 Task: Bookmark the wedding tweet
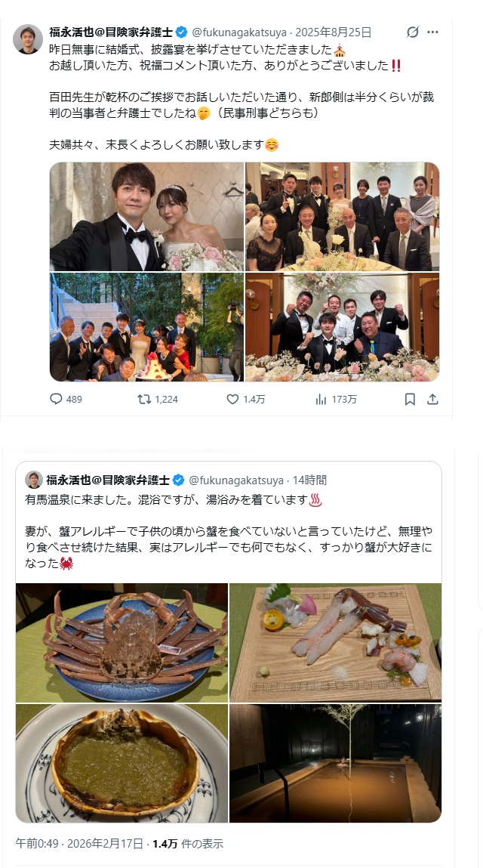410,399
